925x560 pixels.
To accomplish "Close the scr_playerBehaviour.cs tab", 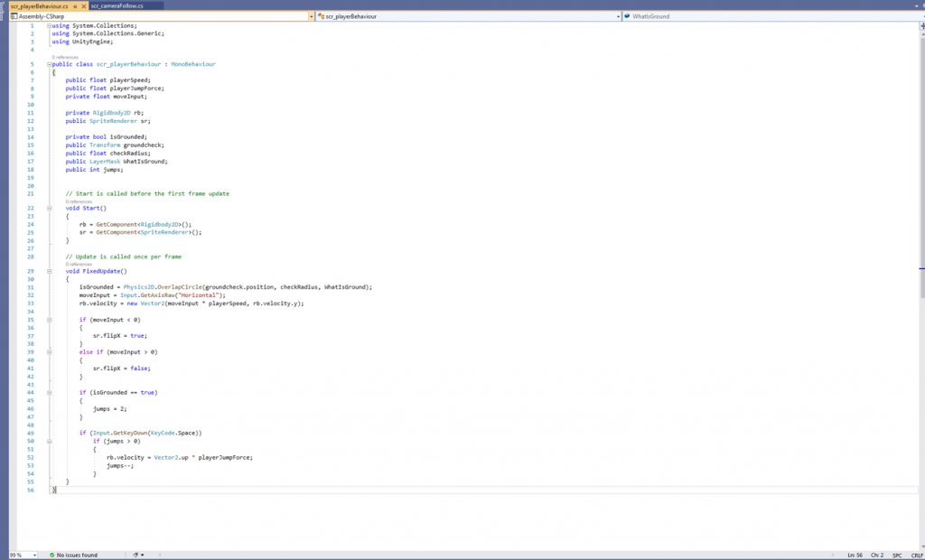I will tap(84, 6).
